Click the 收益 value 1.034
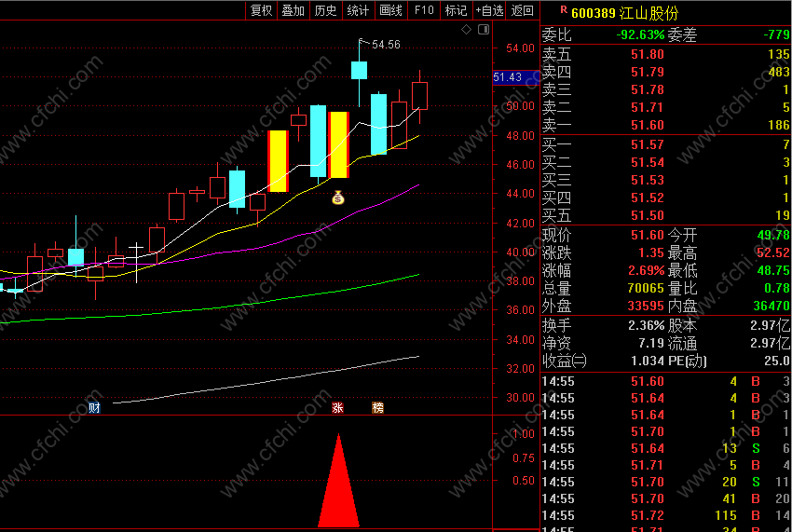This screenshot has height=532, width=792. point(647,361)
